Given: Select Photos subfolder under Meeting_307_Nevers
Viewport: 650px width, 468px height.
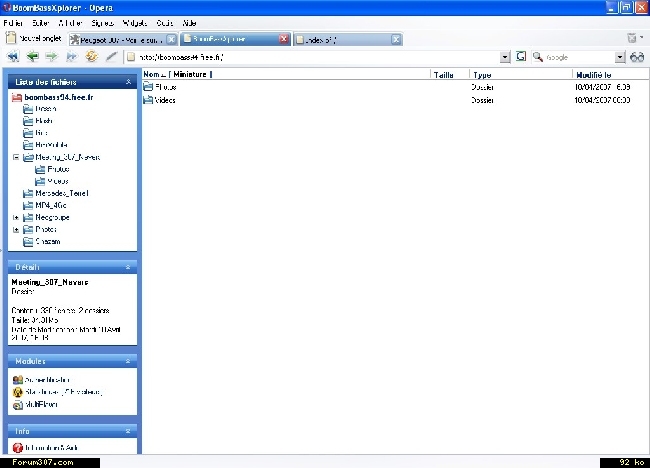Looking at the screenshot, I should [x=58, y=169].
